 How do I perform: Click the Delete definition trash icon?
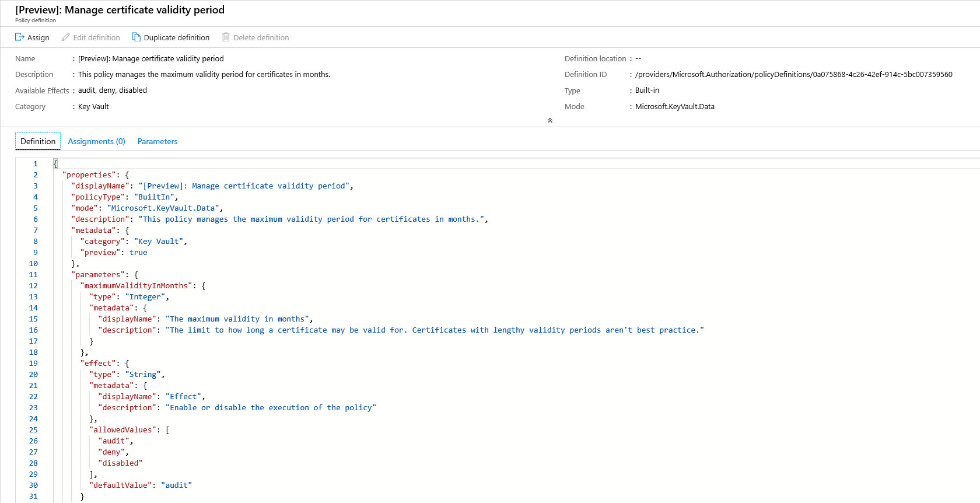tap(226, 37)
